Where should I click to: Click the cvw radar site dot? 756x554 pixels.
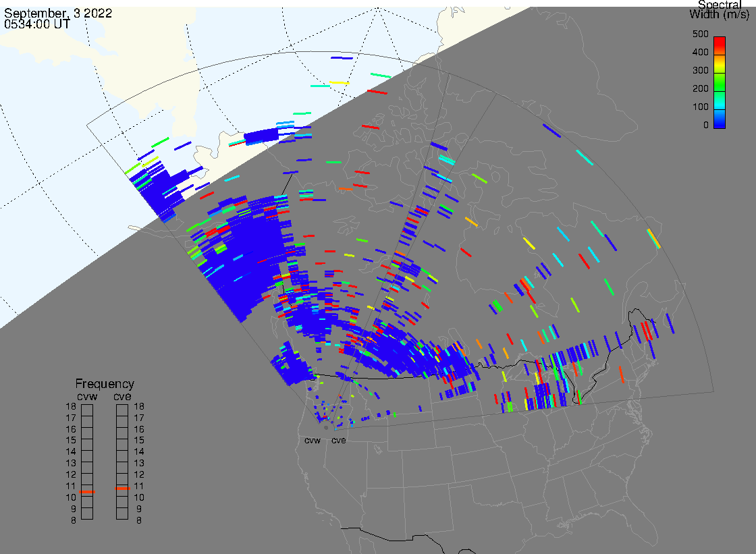coord(326,428)
